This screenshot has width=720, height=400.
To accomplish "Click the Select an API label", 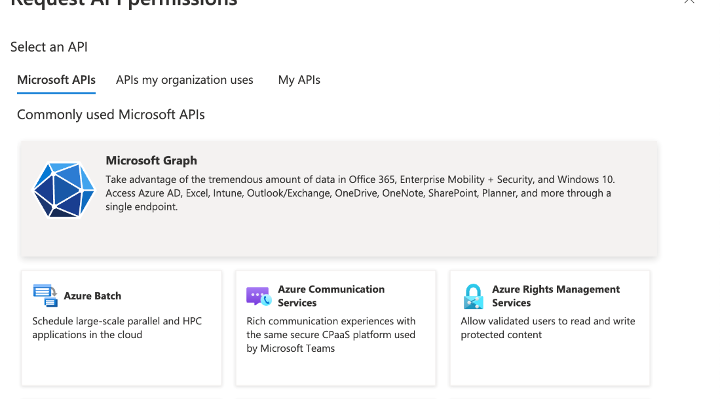I will [56, 47].
